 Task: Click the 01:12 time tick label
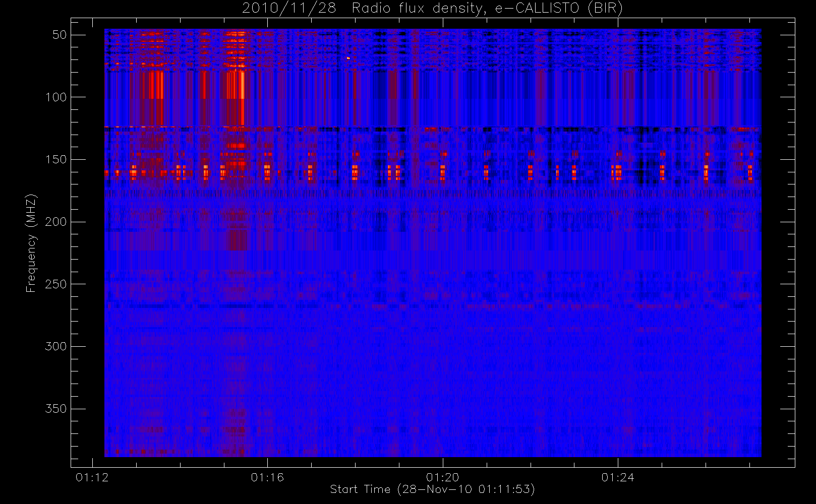click(x=92, y=477)
